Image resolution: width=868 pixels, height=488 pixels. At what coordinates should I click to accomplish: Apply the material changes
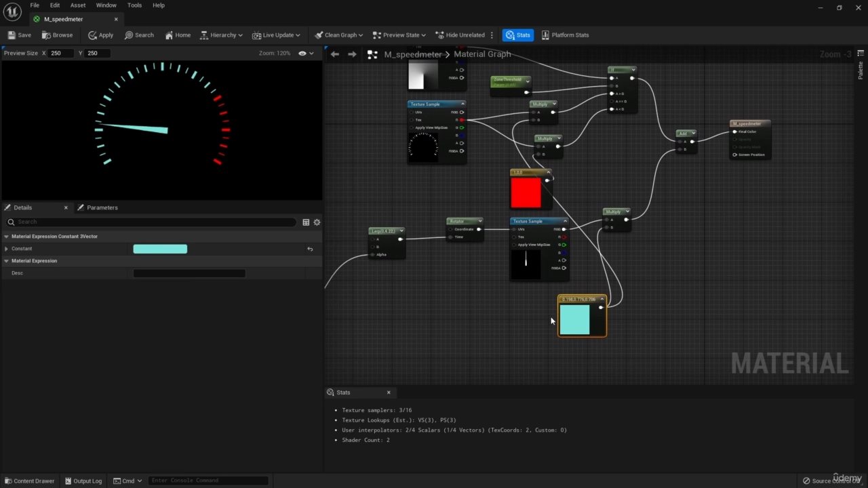100,35
